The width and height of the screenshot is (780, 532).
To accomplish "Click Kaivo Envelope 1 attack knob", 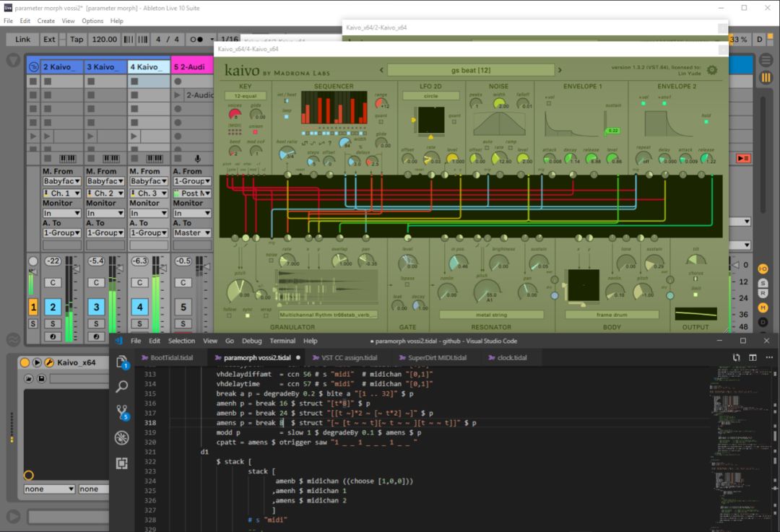I will point(549,159).
